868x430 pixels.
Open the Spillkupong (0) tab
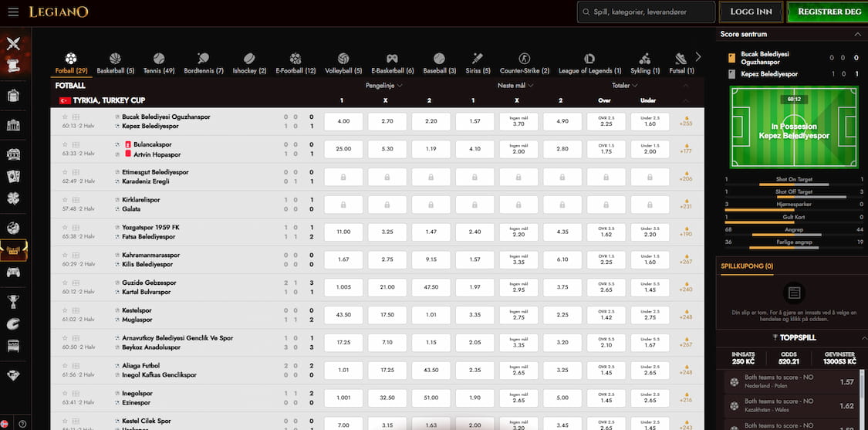[x=747, y=266]
